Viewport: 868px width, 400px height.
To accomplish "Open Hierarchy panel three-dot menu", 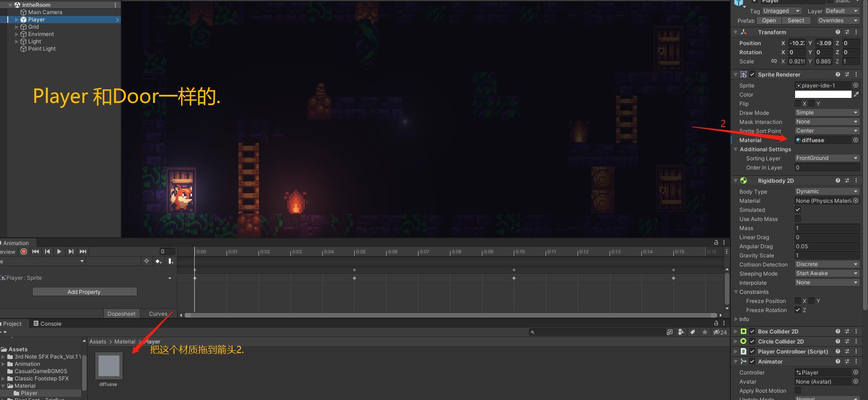I will (115, 5).
